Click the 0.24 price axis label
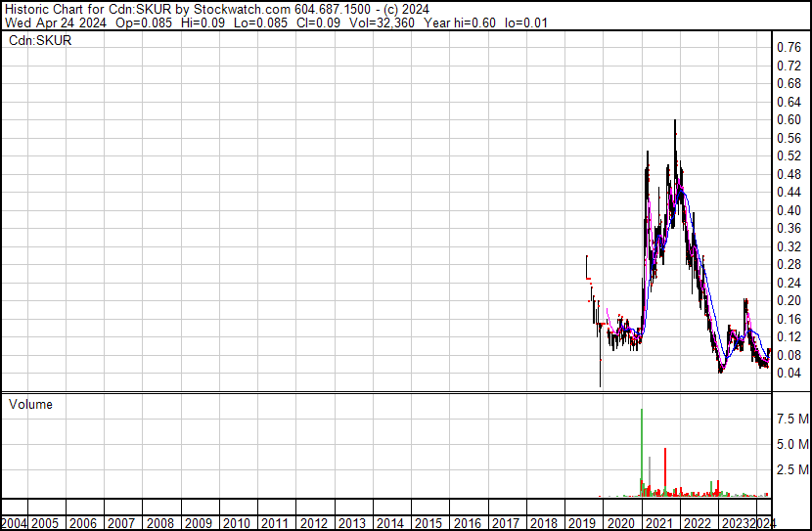 coord(789,283)
